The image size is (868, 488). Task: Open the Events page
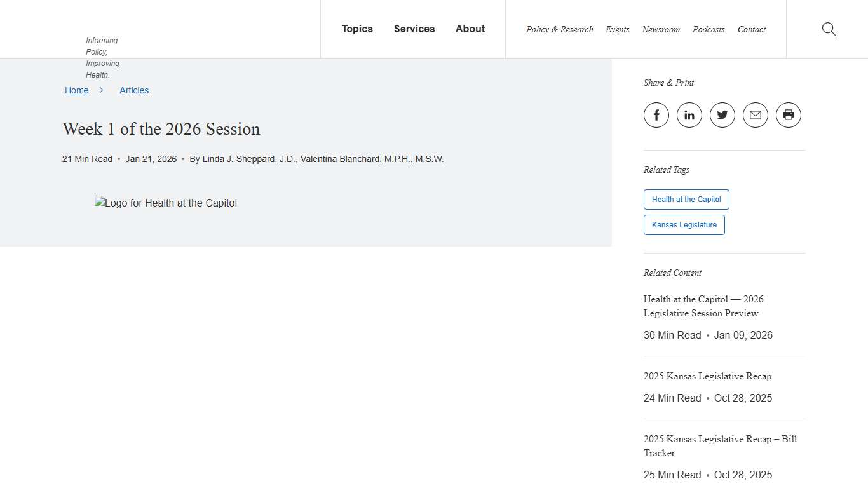(x=617, y=30)
